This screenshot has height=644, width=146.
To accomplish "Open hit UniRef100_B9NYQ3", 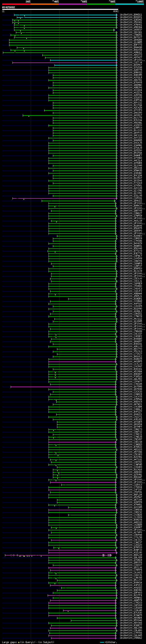I will pos(131,72).
